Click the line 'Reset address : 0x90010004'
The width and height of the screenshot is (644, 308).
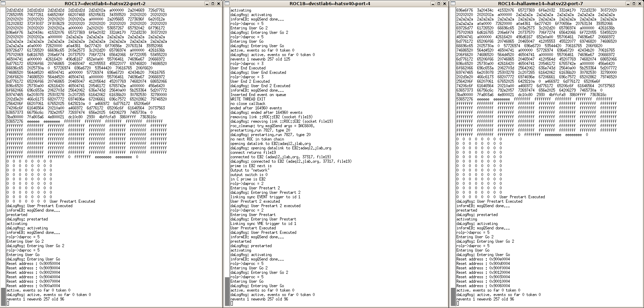tap(483, 281)
